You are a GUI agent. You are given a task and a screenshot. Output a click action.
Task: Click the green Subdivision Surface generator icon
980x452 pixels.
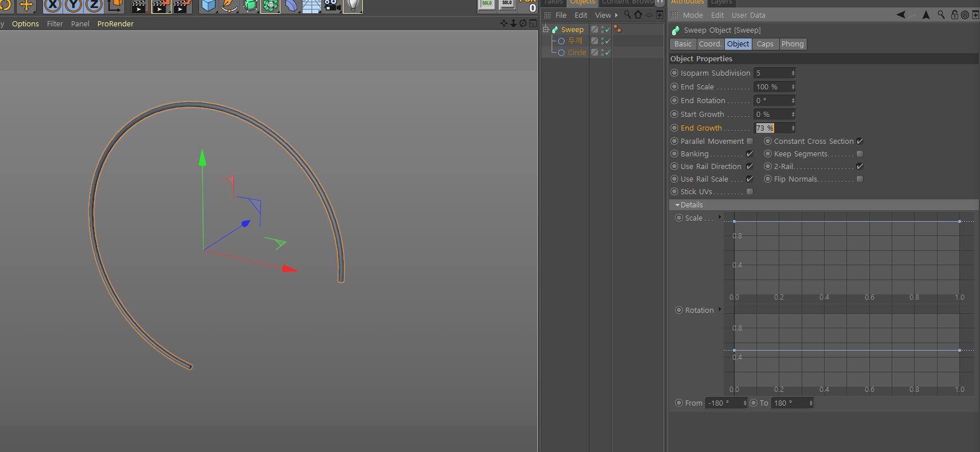click(250, 6)
